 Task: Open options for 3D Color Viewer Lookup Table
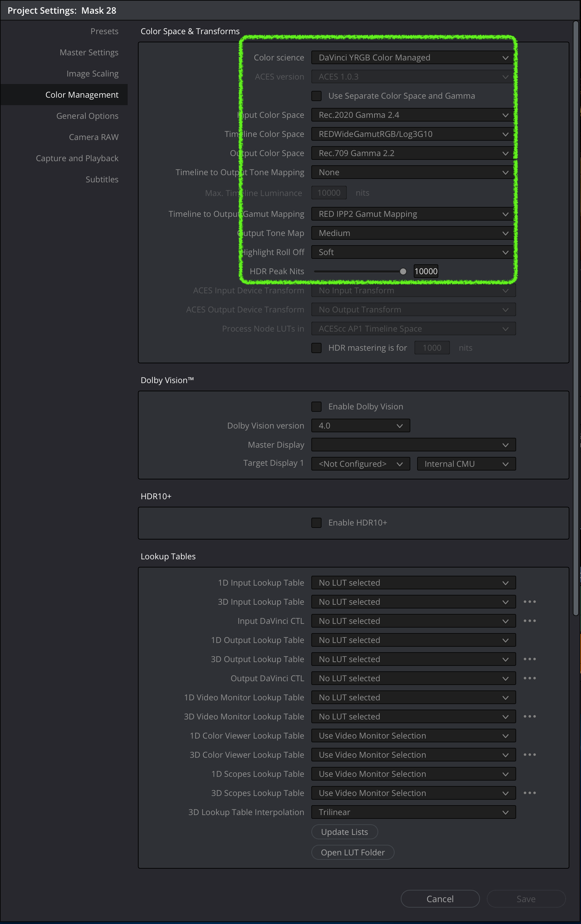click(529, 754)
